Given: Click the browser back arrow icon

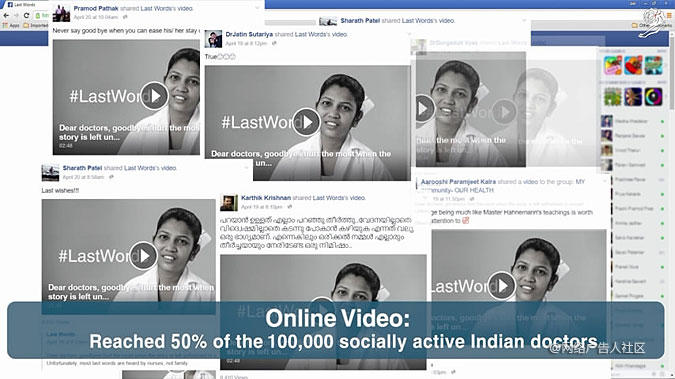Looking at the screenshot, I should [x=6, y=16].
